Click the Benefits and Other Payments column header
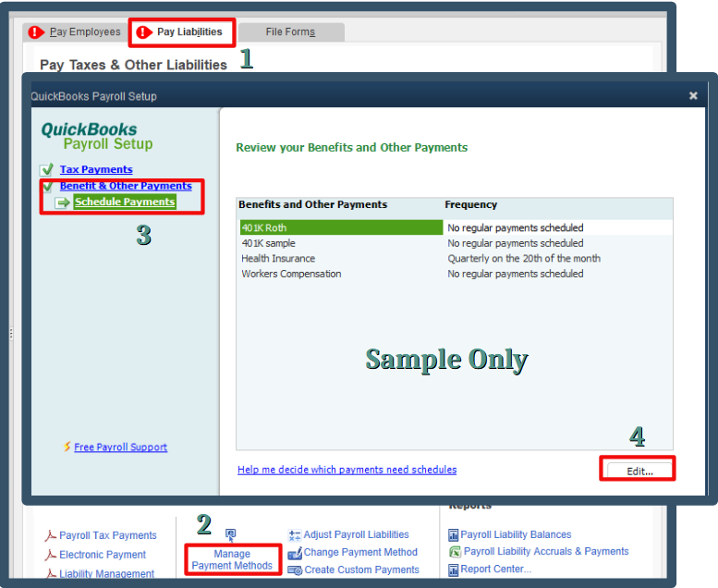This screenshot has width=718, height=588. pyautogui.click(x=312, y=204)
